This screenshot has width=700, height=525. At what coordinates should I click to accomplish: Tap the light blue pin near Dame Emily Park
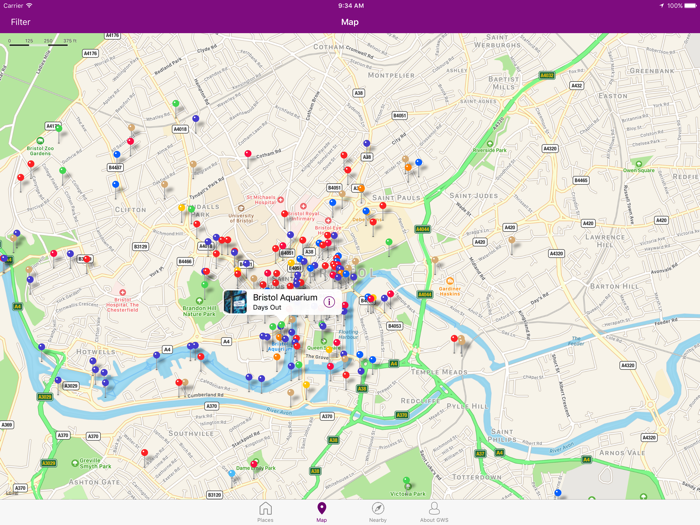(232, 474)
